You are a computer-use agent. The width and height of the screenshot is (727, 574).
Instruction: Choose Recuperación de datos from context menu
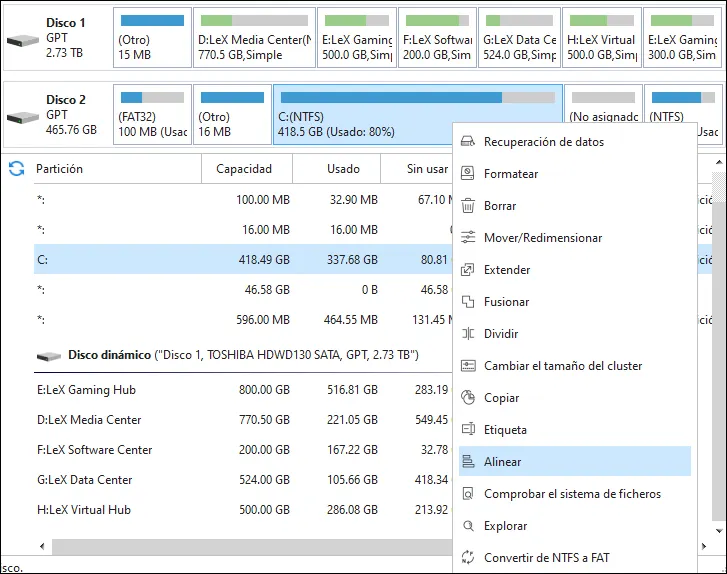coord(575,141)
